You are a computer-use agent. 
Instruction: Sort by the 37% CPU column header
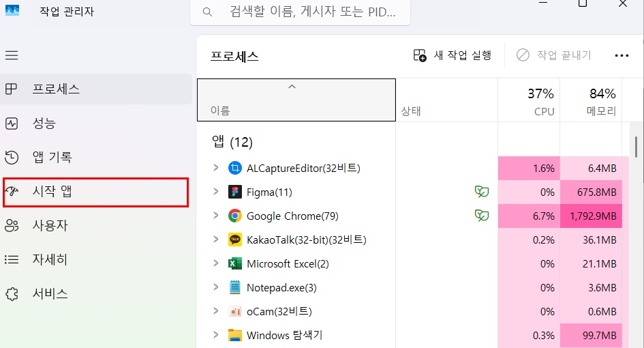tap(529, 100)
